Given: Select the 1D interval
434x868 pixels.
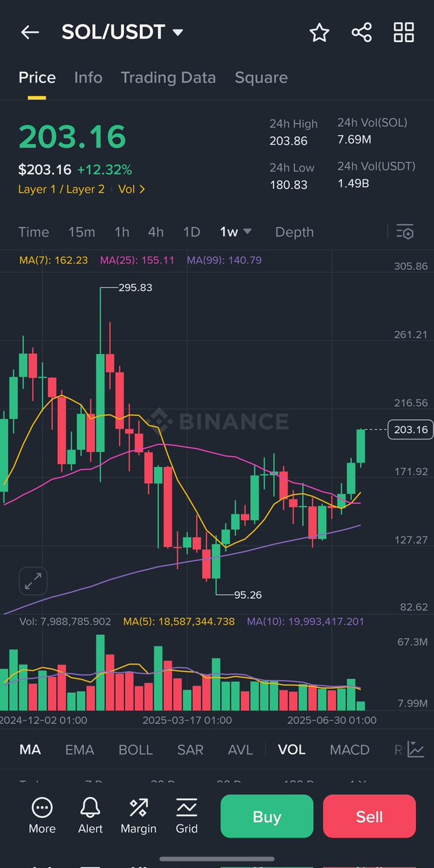Looking at the screenshot, I should click(191, 232).
